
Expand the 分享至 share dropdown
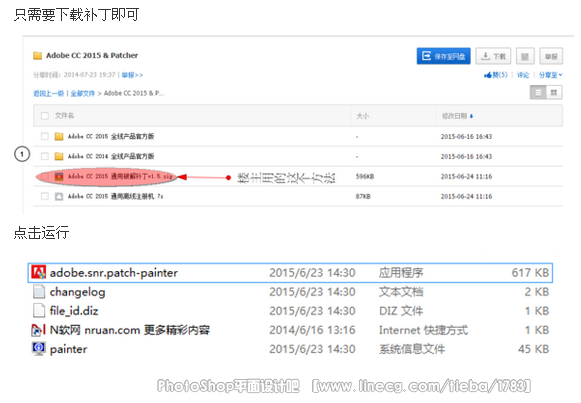[x=551, y=75]
